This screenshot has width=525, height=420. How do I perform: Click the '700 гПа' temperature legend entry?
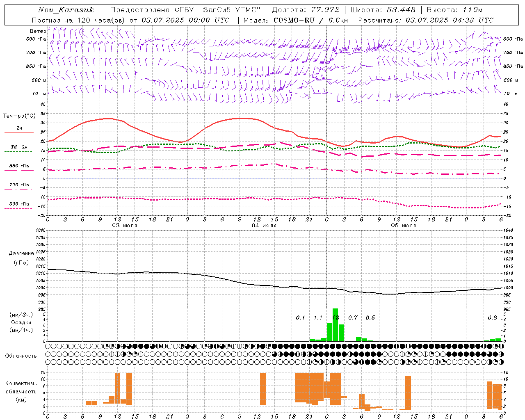point(19,185)
